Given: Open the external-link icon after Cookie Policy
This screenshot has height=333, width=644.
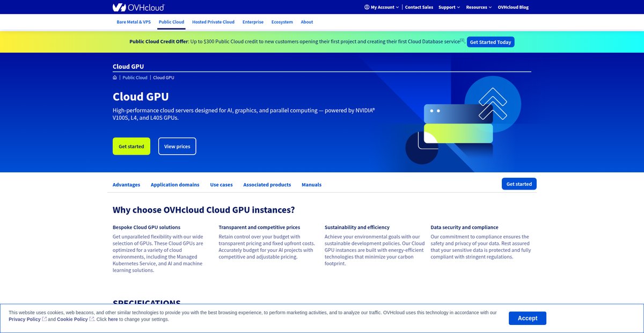Looking at the screenshot, I should point(92,319).
